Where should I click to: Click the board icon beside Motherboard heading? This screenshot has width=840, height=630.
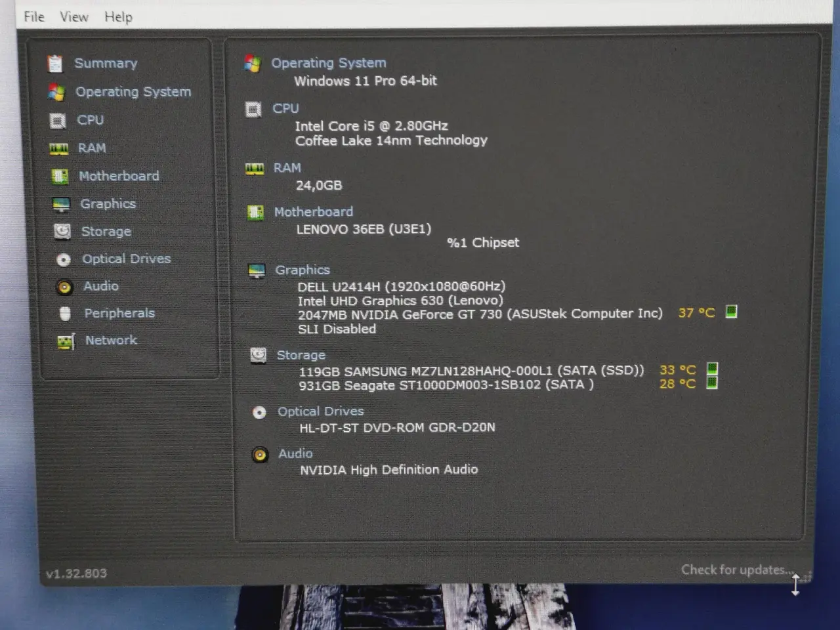(255, 213)
